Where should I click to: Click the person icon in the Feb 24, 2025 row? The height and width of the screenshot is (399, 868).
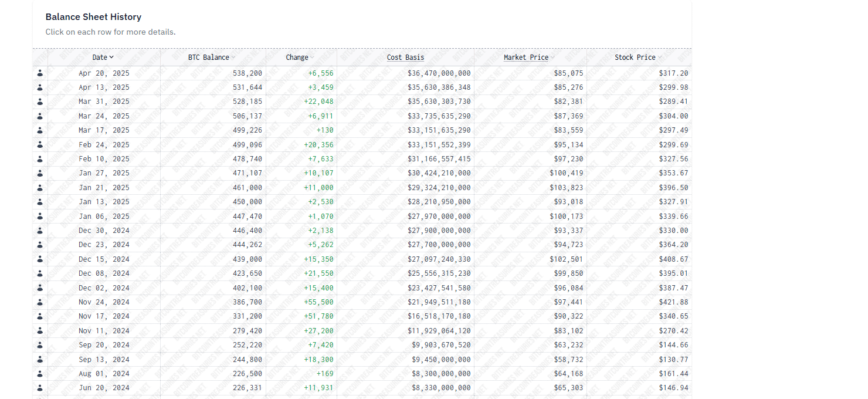click(x=40, y=145)
